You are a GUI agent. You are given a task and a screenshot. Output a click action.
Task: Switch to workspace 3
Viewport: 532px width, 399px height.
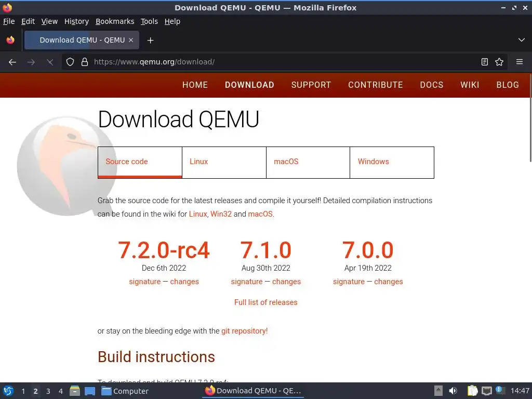(x=48, y=391)
